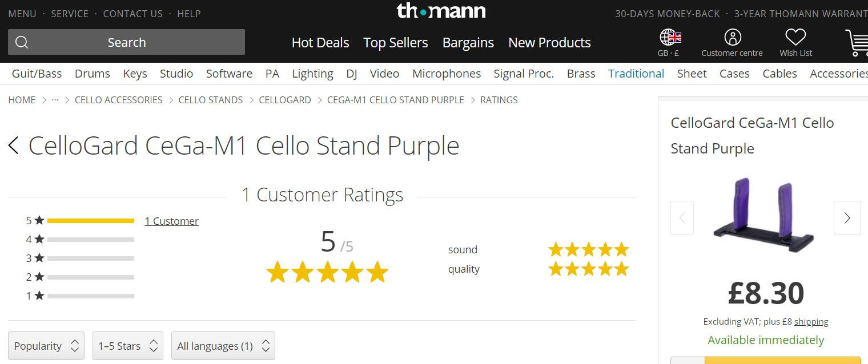Open the GB country and currency flag icon
This screenshot has height=364, width=868.
pyautogui.click(x=670, y=38)
